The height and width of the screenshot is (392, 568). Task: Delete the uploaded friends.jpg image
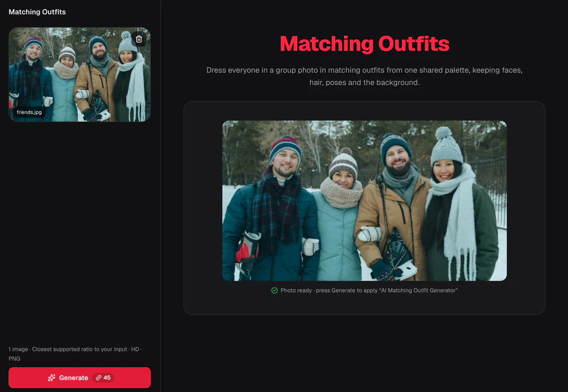coord(139,39)
